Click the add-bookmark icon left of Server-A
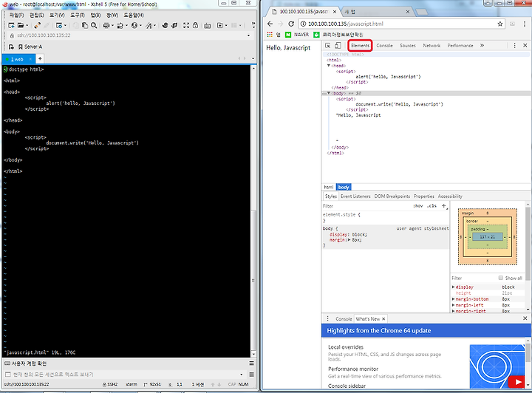 tap(11, 47)
